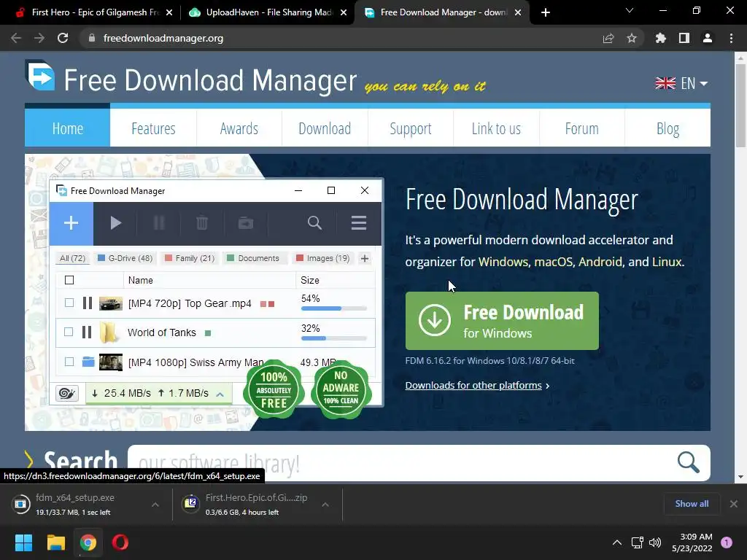Select the Images (19) tag filter
The width and height of the screenshot is (747, 560).
[323, 258]
